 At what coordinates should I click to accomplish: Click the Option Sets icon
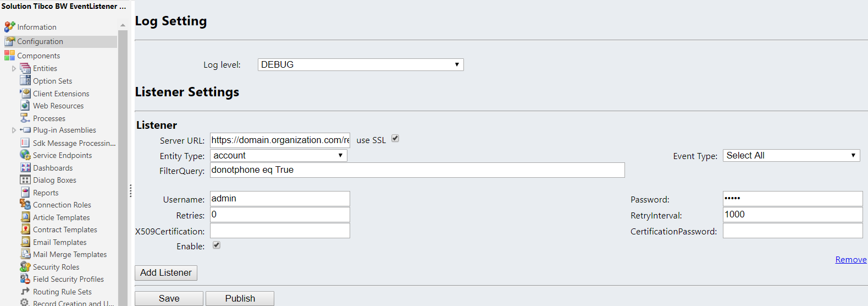[x=25, y=80]
